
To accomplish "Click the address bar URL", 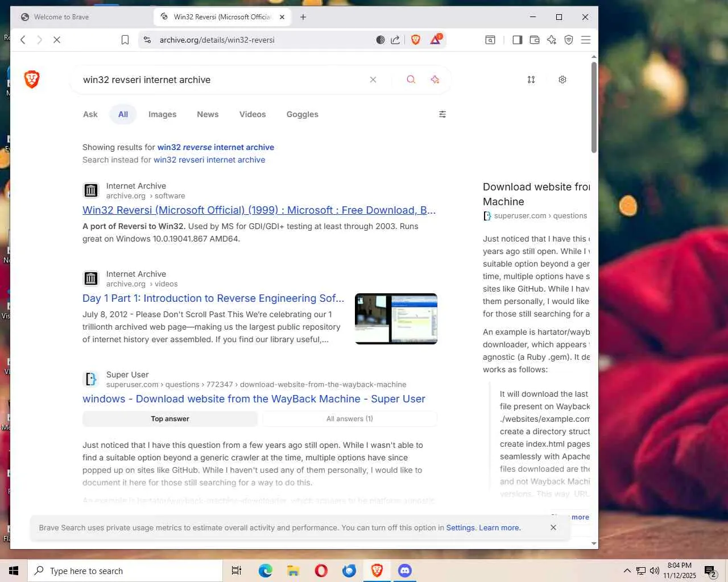I will tap(217, 40).
